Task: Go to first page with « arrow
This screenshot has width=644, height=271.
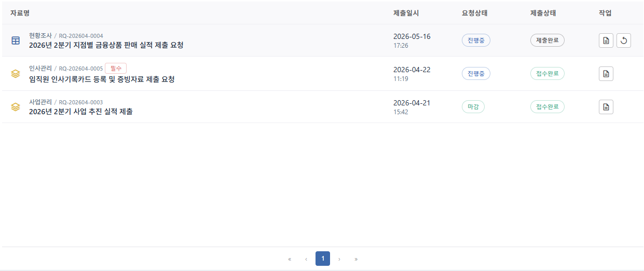Action: (290, 259)
